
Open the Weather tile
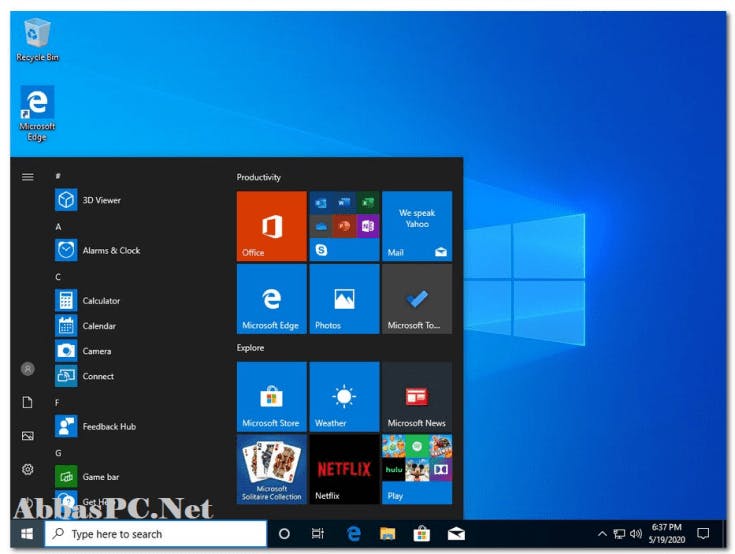(x=344, y=397)
